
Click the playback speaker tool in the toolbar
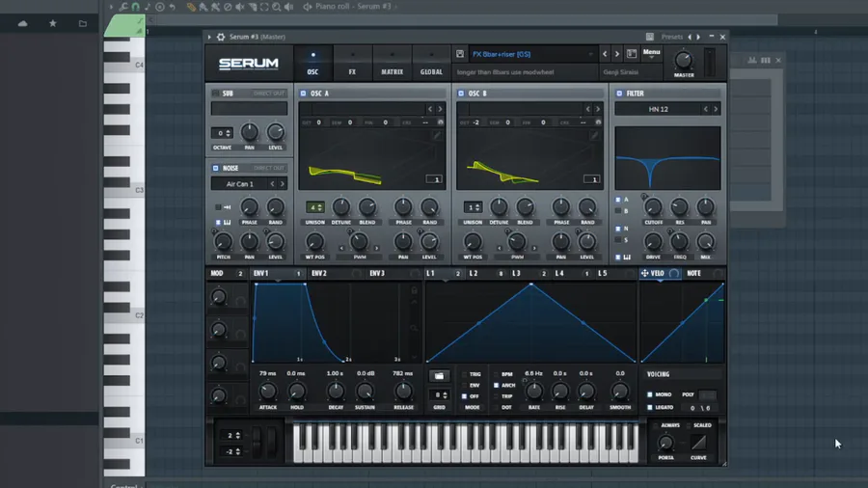(x=288, y=7)
